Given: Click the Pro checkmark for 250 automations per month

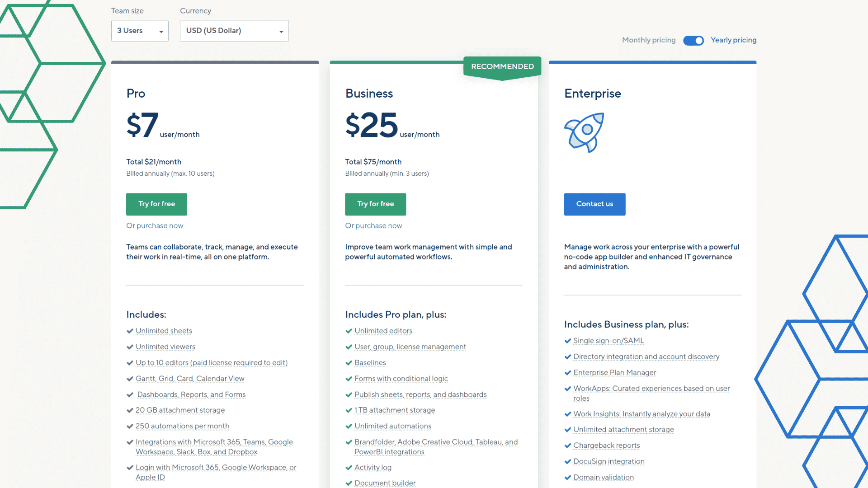Looking at the screenshot, I should (x=129, y=426).
